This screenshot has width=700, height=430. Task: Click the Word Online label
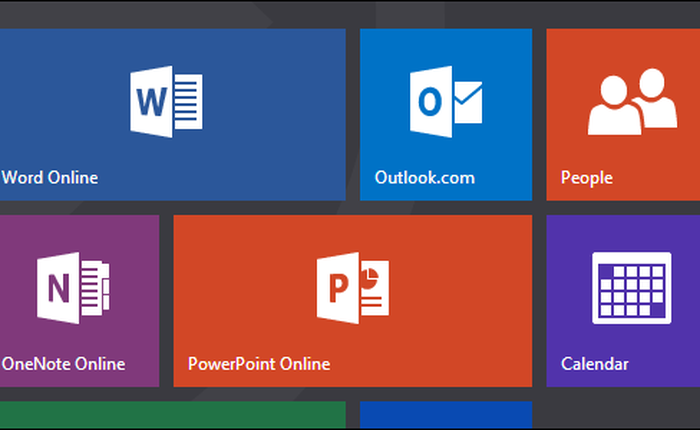50,178
